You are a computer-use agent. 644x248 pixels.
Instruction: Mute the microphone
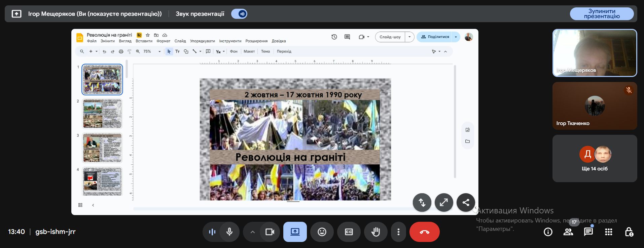(229, 232)
